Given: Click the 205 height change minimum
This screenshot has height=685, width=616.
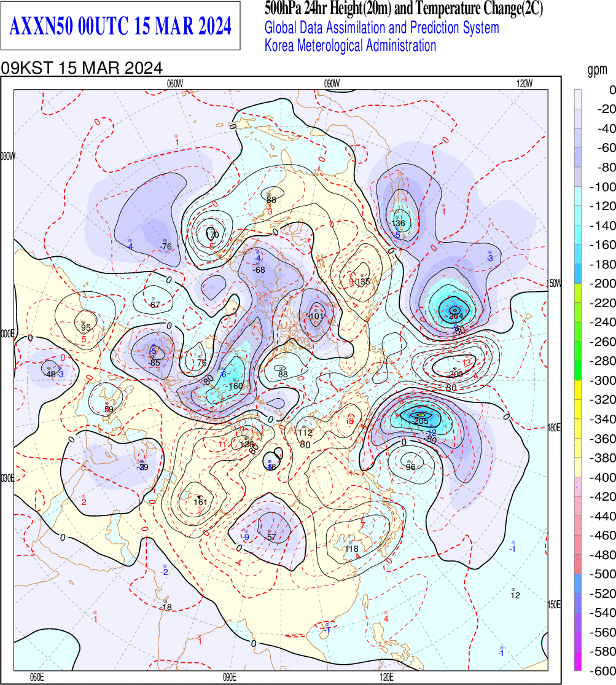Looking at the screenshot, I should coord(421,421).
